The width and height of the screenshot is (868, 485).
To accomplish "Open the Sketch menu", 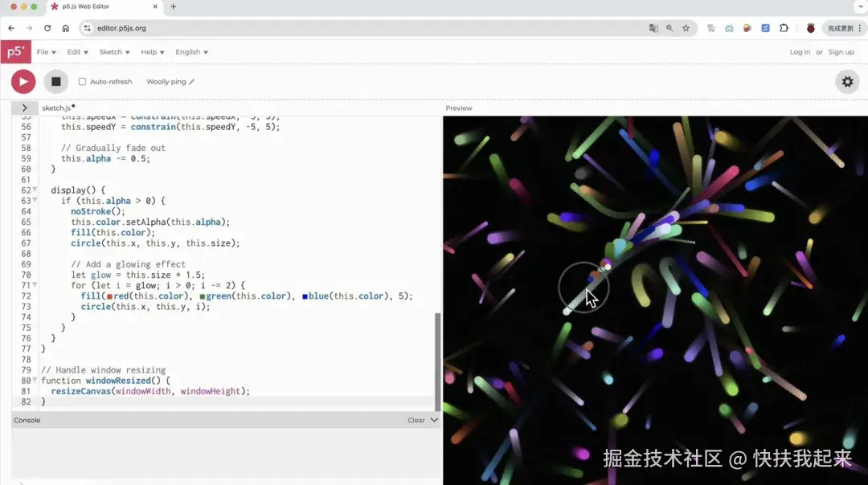I will click(x=114, y=52).
